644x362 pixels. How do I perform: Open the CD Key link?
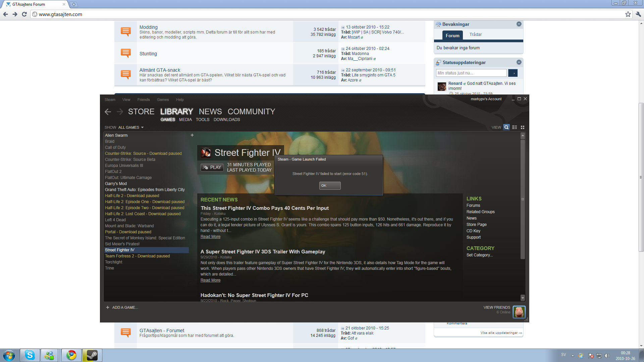pos(473,231)
